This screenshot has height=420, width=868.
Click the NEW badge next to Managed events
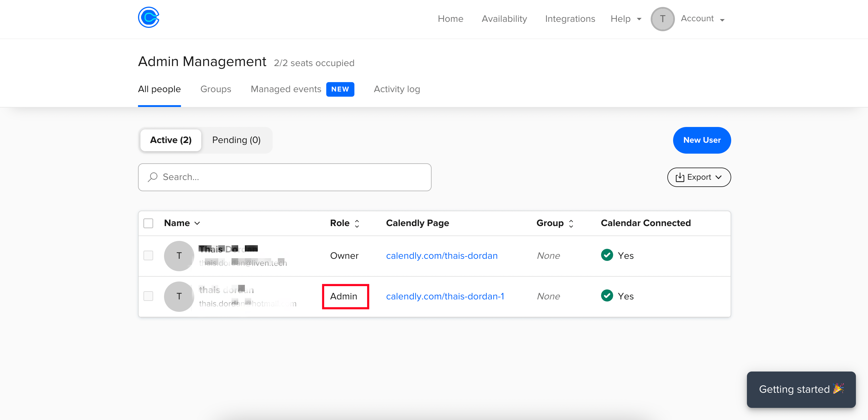(340, 89)
